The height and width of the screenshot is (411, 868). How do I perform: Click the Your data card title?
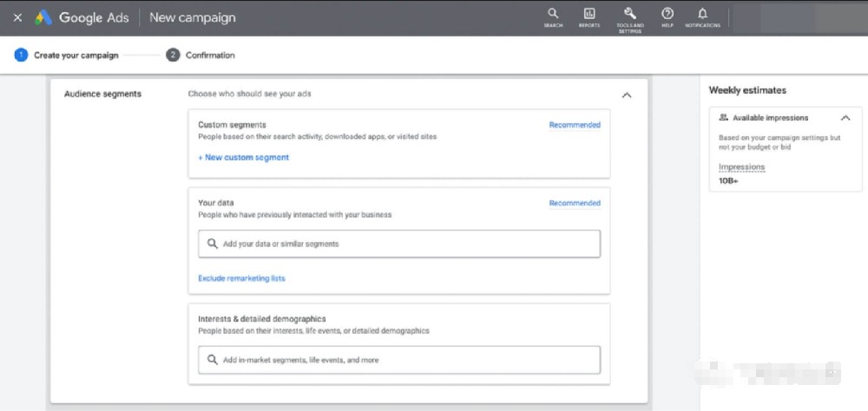pos(216,203)
